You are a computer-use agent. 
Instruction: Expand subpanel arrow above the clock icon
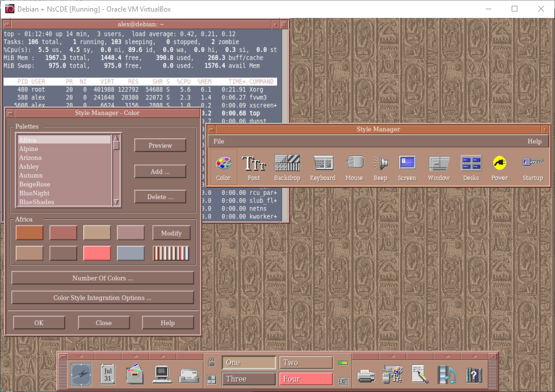(x=81, y=356)
